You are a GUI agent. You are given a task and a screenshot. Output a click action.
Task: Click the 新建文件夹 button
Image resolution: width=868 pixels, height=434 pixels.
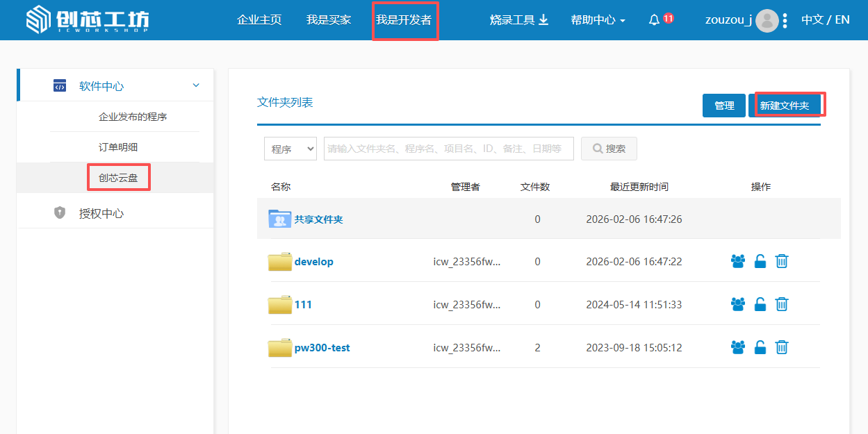click(x=785, y=106)
